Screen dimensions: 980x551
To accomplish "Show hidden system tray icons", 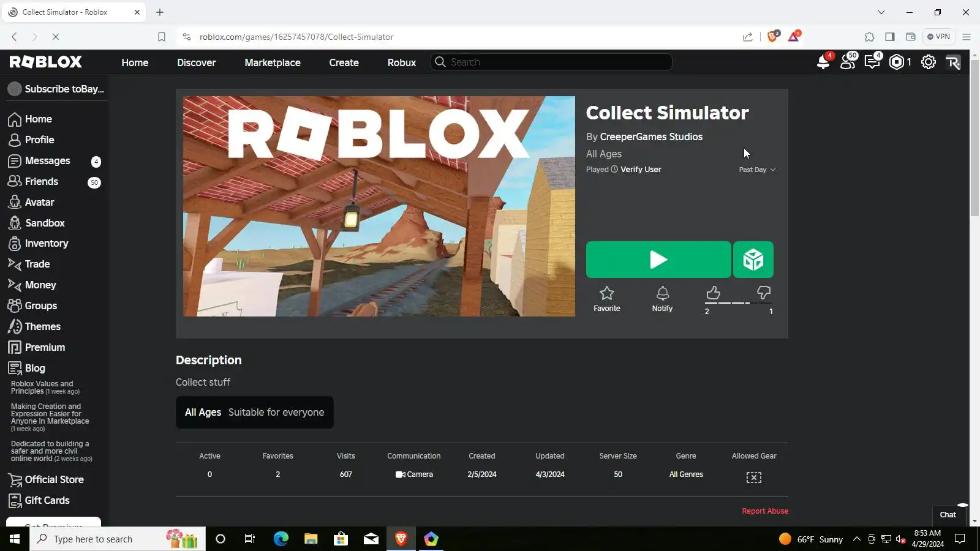I will point(857,539).
